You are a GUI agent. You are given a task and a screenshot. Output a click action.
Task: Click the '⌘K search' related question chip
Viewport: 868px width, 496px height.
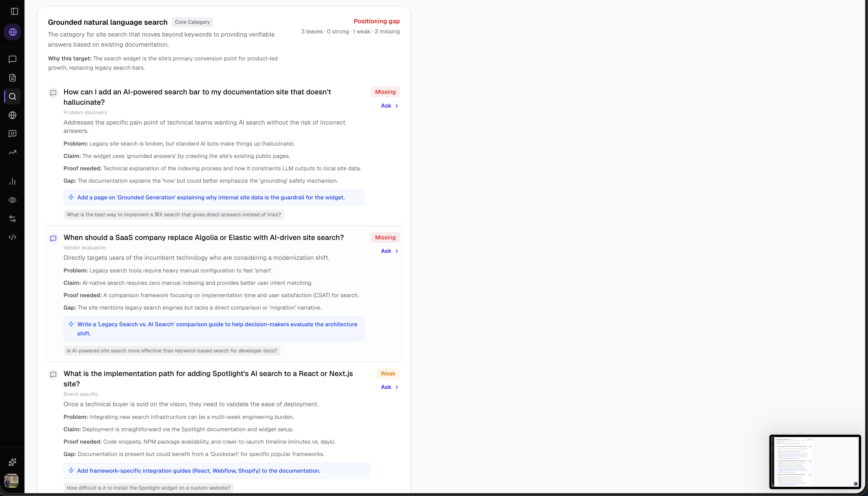click(174, 215)
